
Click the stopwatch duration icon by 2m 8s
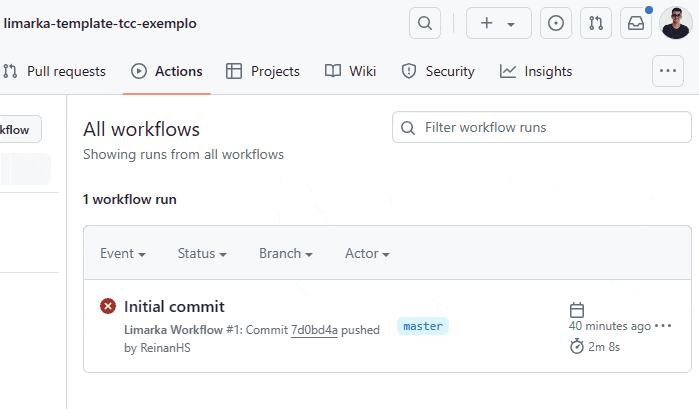pos(577,346)
